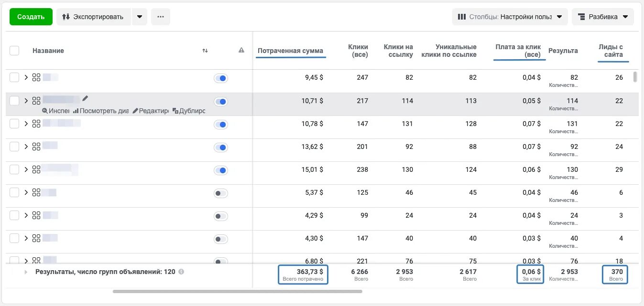Viewport: 644px width, 306px height.
Task: Expand the ad set row with 13,62 $ spent
Action: [x=26, y=147]
